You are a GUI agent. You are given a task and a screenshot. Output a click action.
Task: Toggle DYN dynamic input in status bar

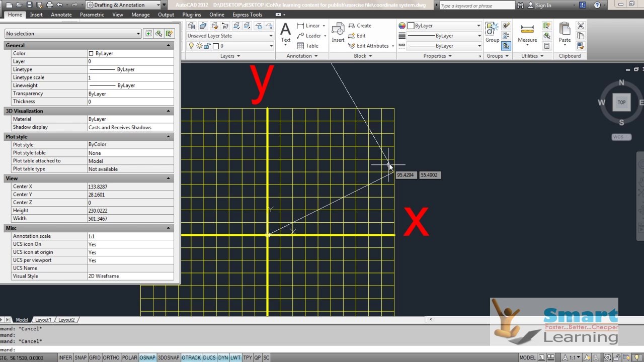223,357
